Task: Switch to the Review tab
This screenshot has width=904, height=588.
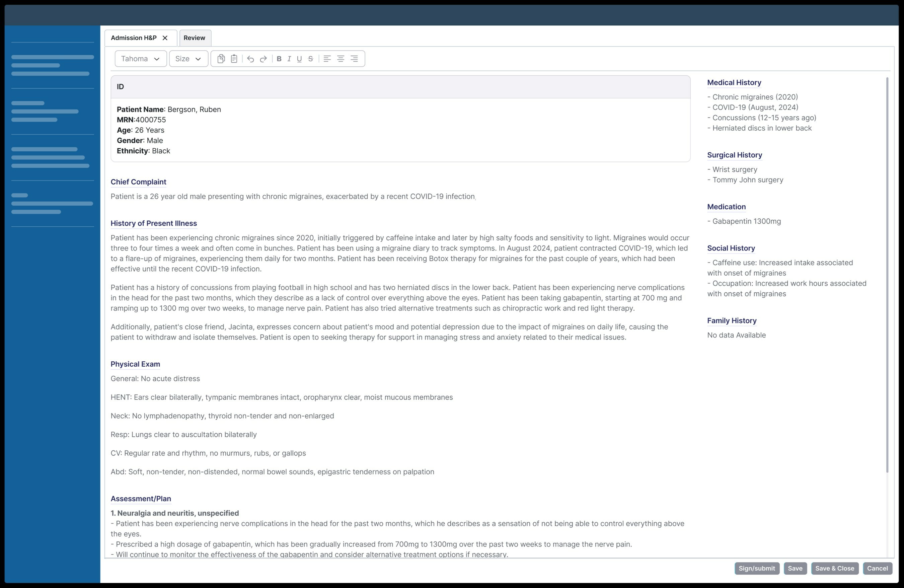Action: pos(194,38)
